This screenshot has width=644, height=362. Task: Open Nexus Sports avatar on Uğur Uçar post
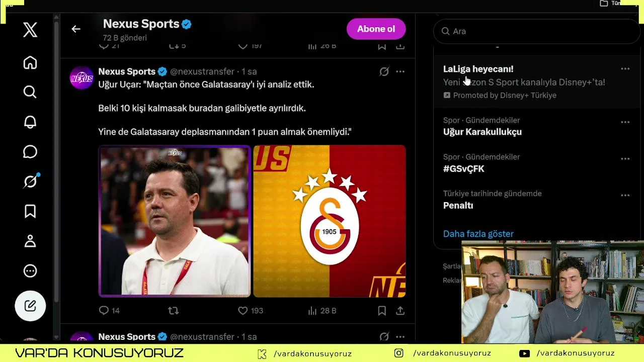click(82, 78)
